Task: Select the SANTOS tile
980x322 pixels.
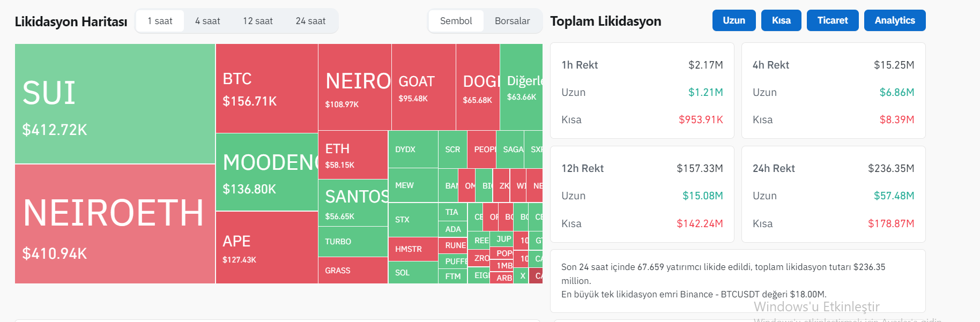Action: point(352,203)
